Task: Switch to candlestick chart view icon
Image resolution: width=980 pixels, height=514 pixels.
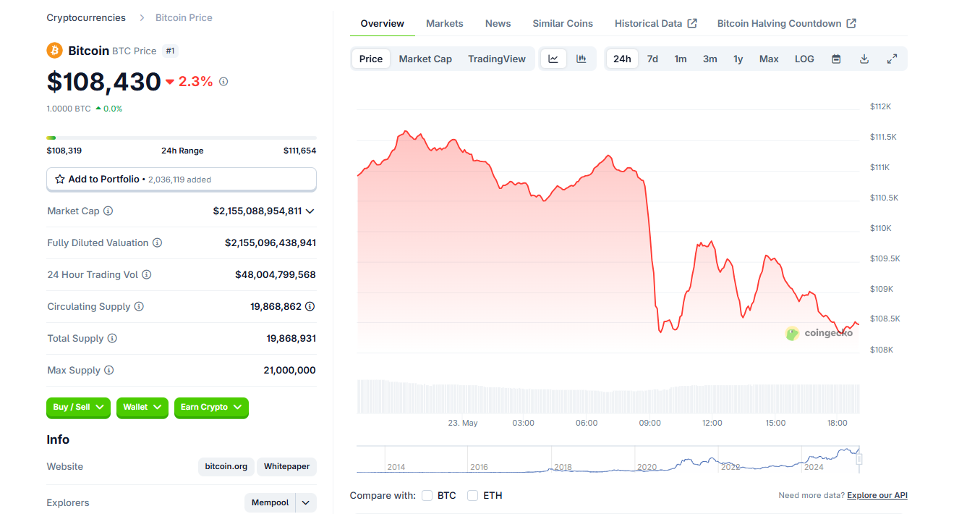Action: [x=581, y=59]
